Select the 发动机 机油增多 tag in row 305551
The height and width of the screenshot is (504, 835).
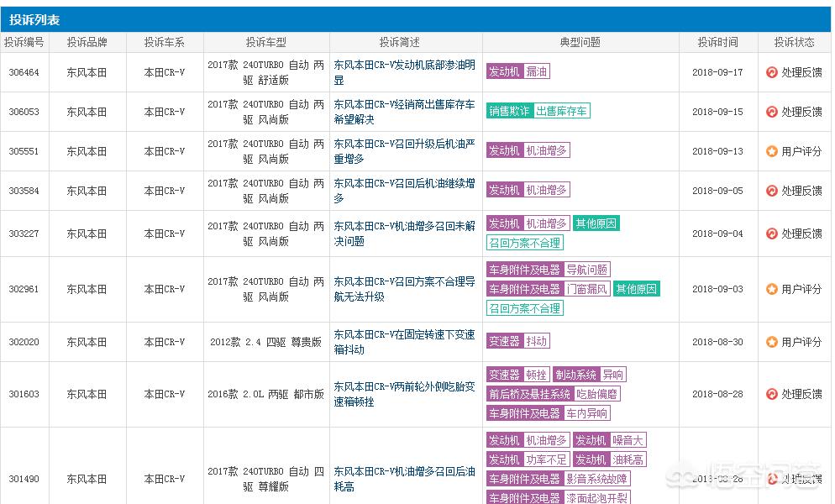point(528,150)
